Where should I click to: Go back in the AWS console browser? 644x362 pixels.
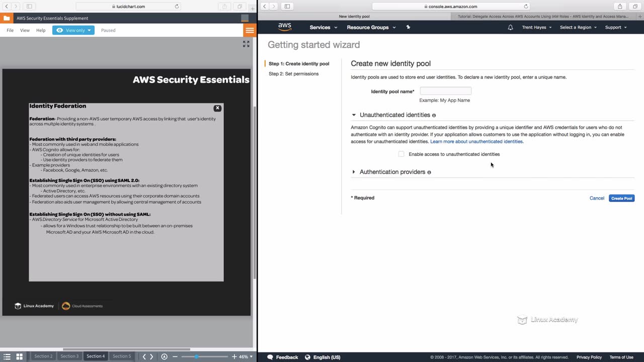point(265,7)
